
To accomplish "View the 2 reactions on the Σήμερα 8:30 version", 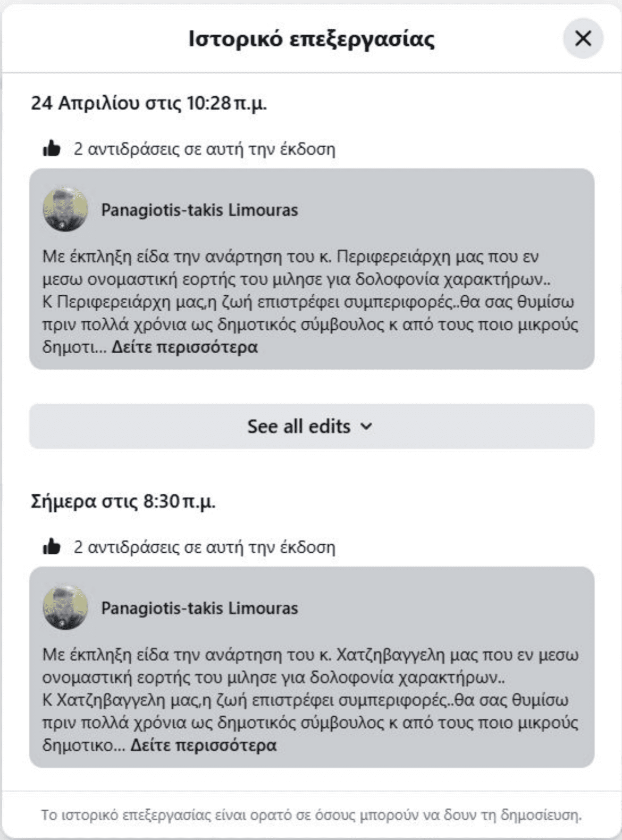I will click(204, 547).
